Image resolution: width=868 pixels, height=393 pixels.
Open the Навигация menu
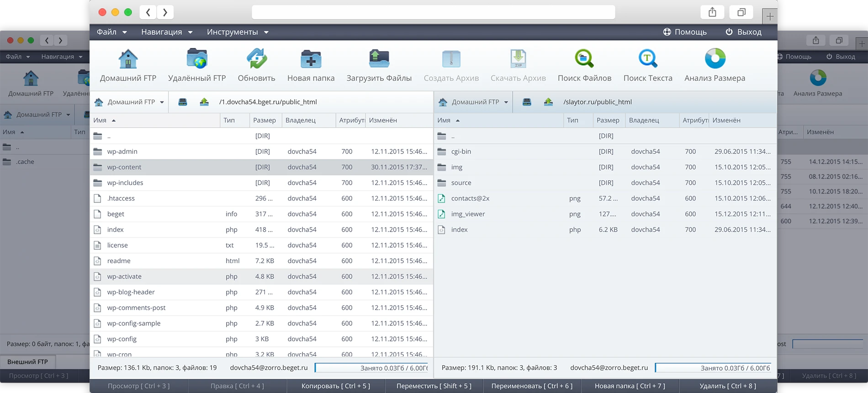(167, 32)
